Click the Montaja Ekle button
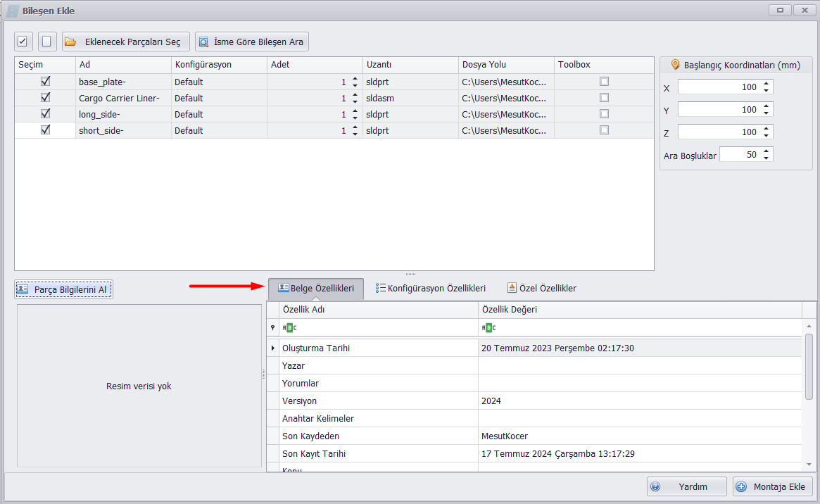This screenshot has width=820, height=504. (772, 486)
